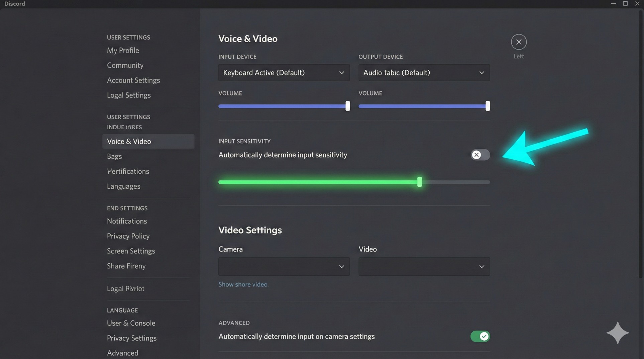Screen dimensions: 644x359
Task: Click the Show shore video link
Action: [x=243, y=284]
